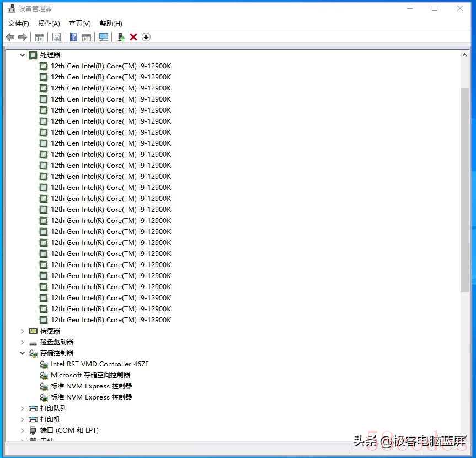
Task: Click the 设备管理器 title bar icon
Action: click(11, 8)
